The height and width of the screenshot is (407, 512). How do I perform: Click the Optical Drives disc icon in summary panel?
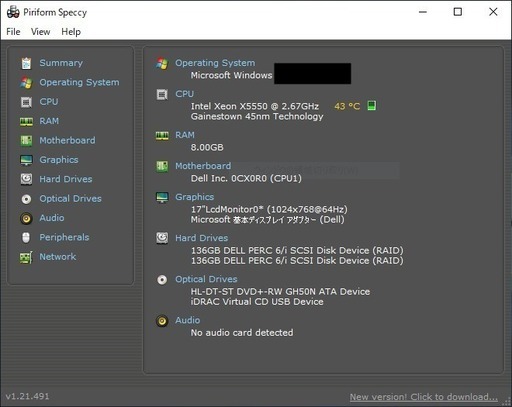(x=162, y=280)
